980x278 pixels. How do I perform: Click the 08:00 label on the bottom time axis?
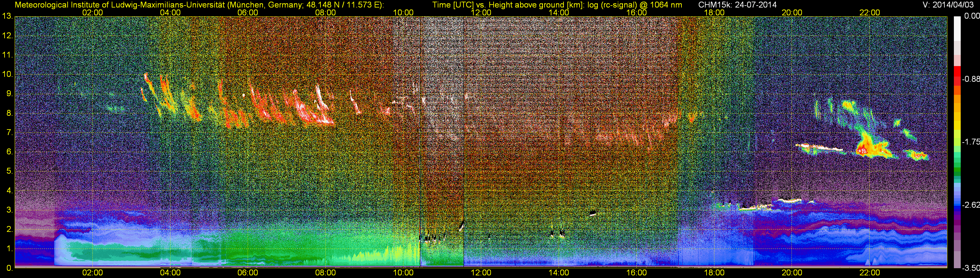pyautogui.click(x=326, y=273)
